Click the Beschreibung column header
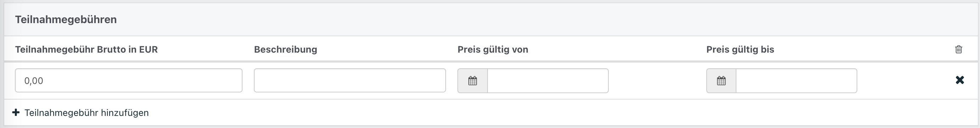This screenshot has width=980, height=128. pyautogui.click(x=286, y=49)
